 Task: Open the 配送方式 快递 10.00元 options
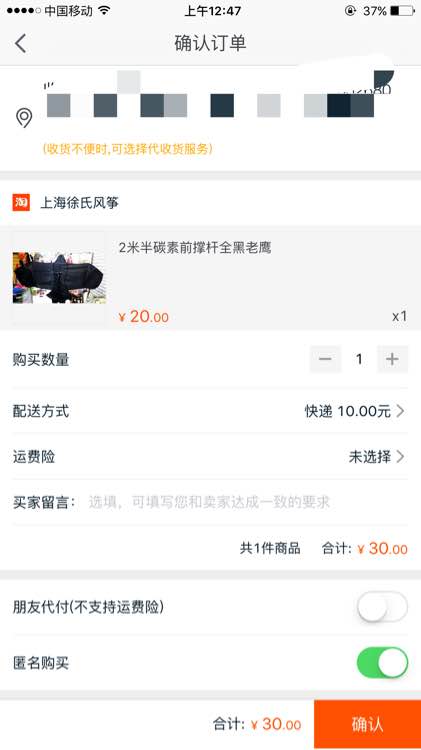(210, 411)
